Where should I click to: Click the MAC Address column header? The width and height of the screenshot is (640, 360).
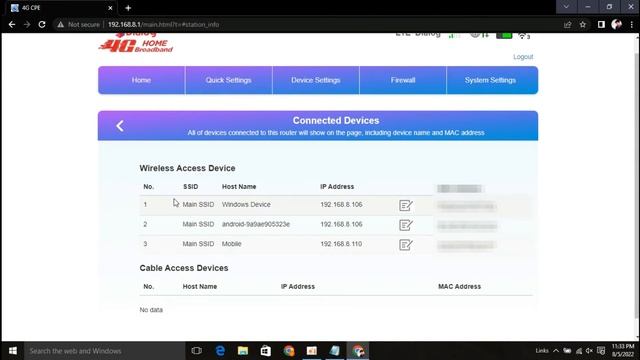(x=460, y=287)
